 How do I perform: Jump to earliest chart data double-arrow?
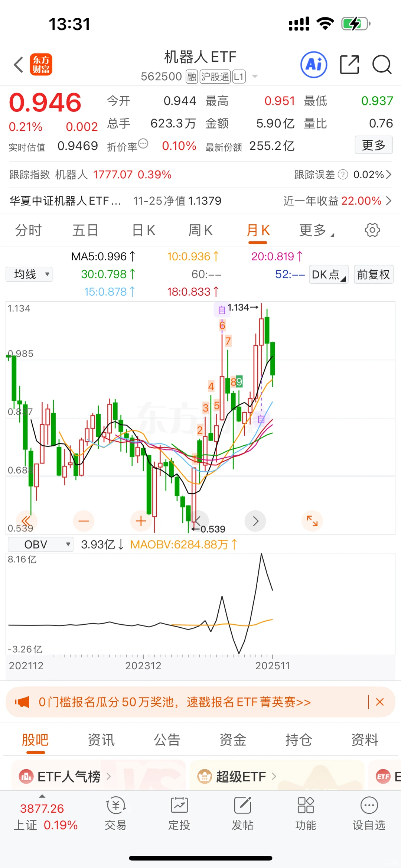tap(26, 521)
